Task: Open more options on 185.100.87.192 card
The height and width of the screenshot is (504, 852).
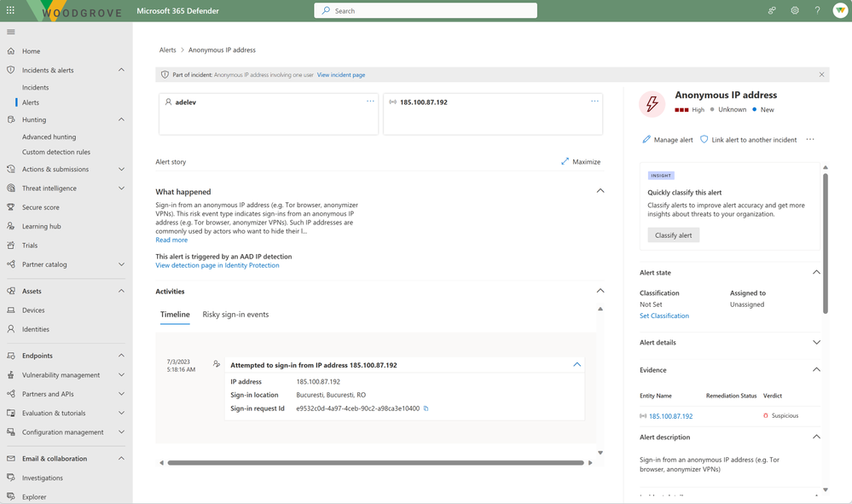Action: pyautogui.click(x=594, y=101)
